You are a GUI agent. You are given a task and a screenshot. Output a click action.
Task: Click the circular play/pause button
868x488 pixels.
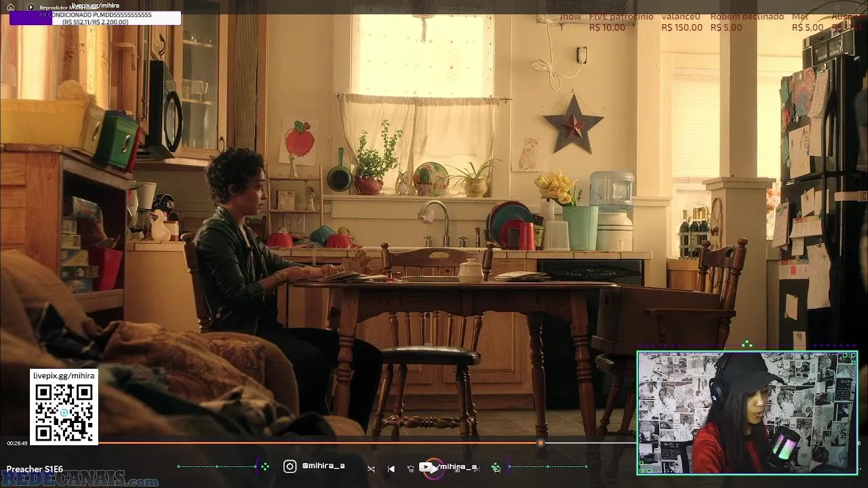434,468
